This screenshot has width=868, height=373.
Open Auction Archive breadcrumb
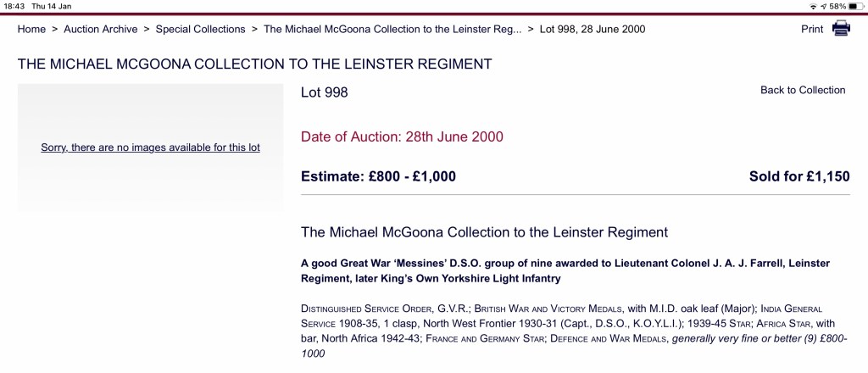(x=100, y=29)
